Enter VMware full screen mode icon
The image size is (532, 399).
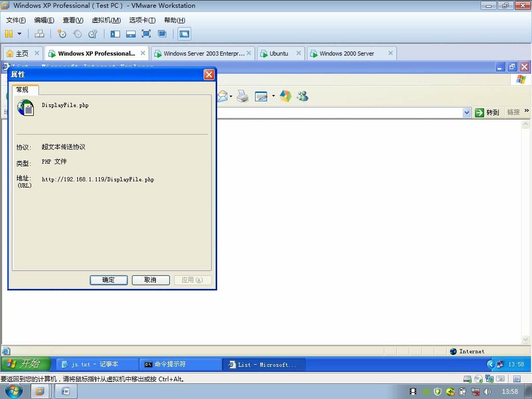(x=146, y=34)
